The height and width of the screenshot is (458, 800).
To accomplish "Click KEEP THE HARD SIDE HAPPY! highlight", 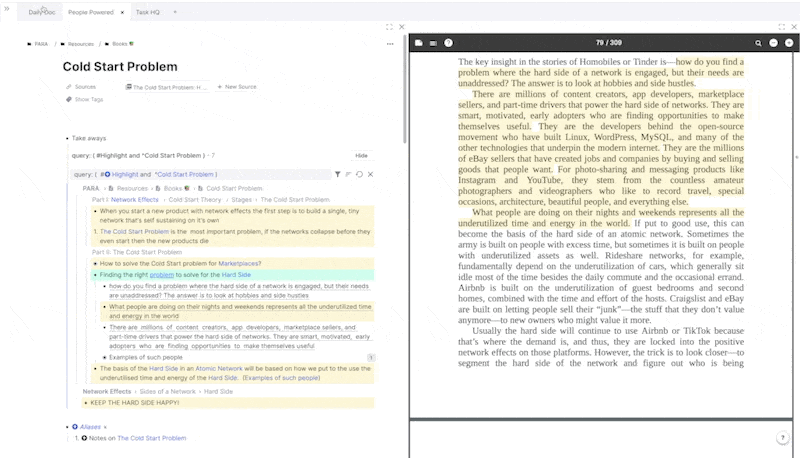I will tap(135, 403).
